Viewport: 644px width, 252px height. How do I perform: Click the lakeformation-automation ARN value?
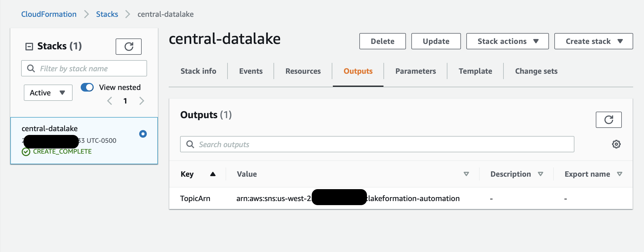348,198
